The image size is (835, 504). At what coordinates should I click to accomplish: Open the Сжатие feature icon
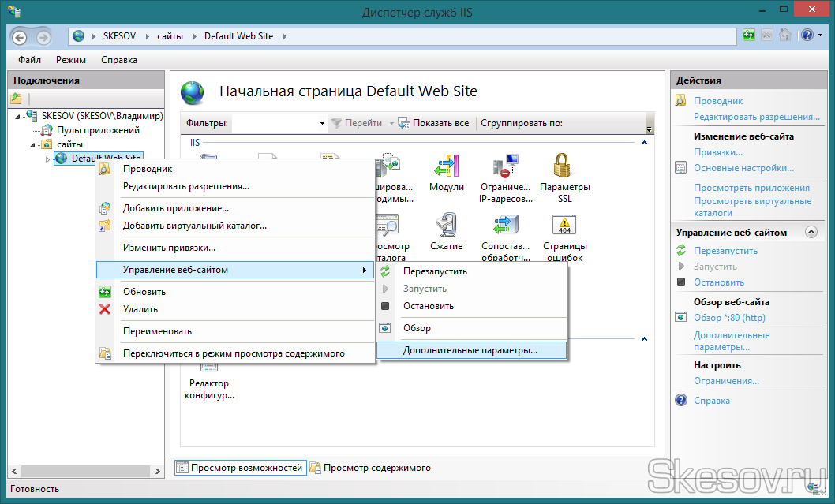click(446, 226)
